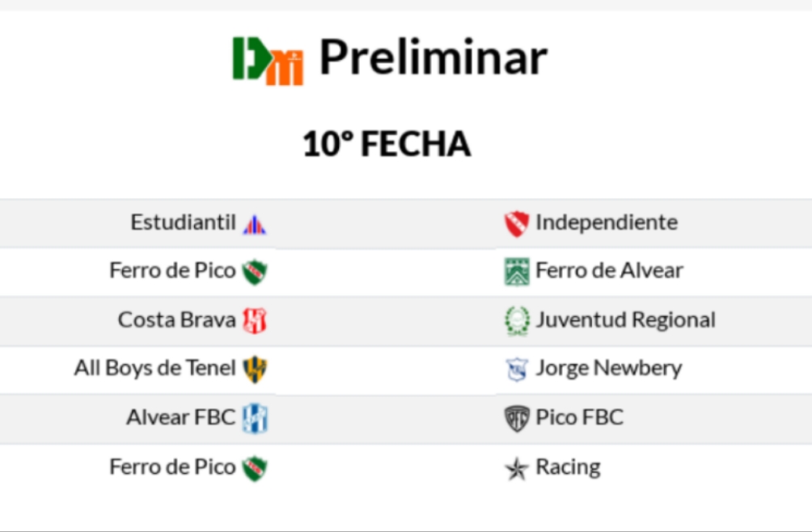The width and height of the screenshot is (812, 532).
Task: Select the Juventud Regional team text
Action: [625, 320]
